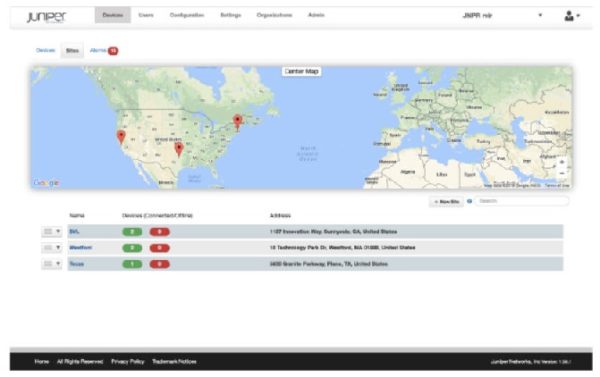The image size is (600, 377).
Task: Click green connected badge for Texas
Action: (x=132, y=264)
